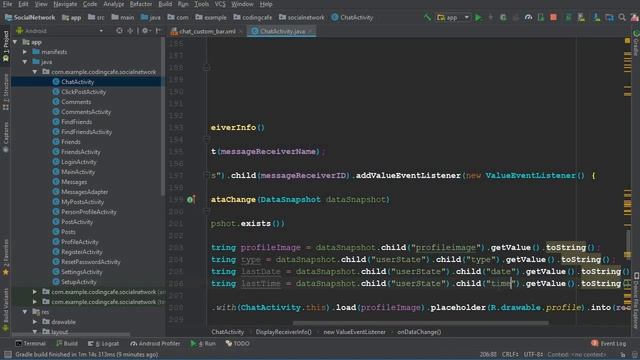Run the app with green play button
Screen dimensions: 640x360
(x=478, y=18)
